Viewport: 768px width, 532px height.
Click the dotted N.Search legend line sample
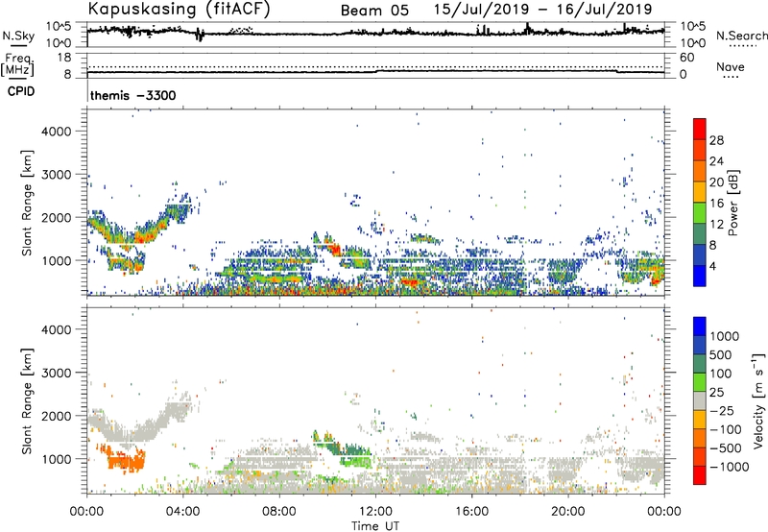(x=743, y=46)
